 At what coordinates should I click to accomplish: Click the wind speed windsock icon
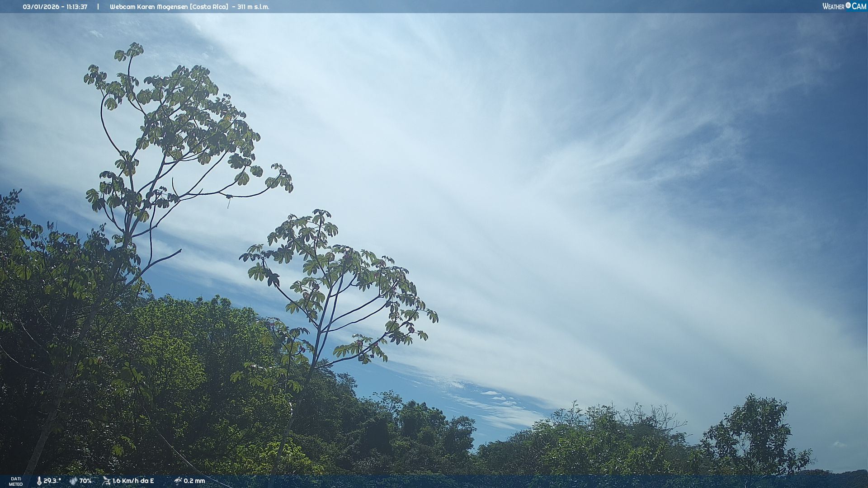click(x=107, y=481)
